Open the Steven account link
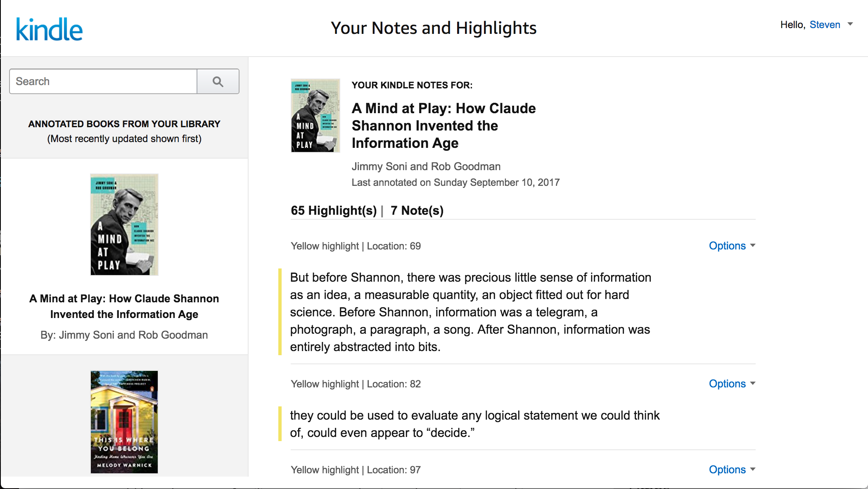 [825, 25]
